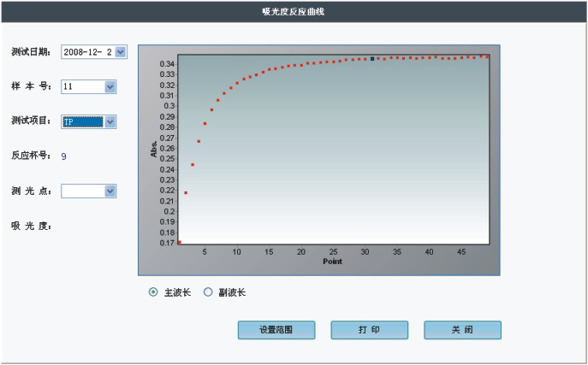Open the 测试项目 dropdown arrow

pyautogui.click(x=110, y=122)
